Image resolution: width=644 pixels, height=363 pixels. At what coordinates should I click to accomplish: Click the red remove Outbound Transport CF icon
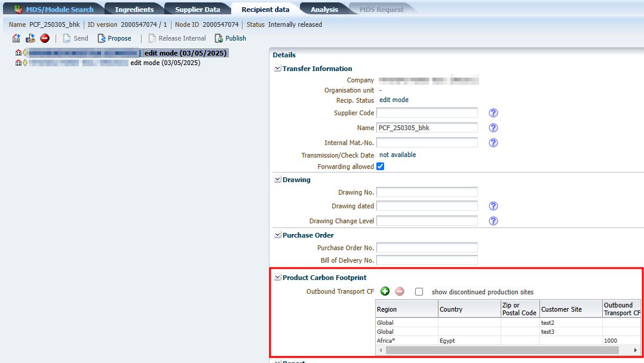point(400,291)
